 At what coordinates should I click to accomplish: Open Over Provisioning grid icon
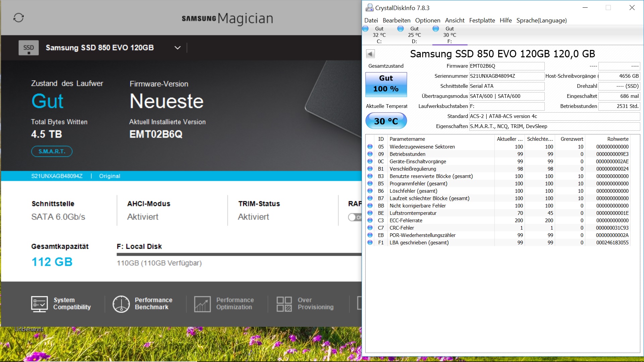point(284,304)
